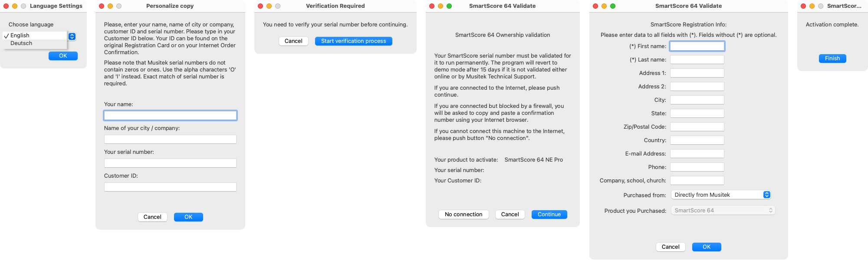The width and height of the screenshot is (868, 260).
Task: Click the Customer ID input field
Action: click(x=170, y=187)
